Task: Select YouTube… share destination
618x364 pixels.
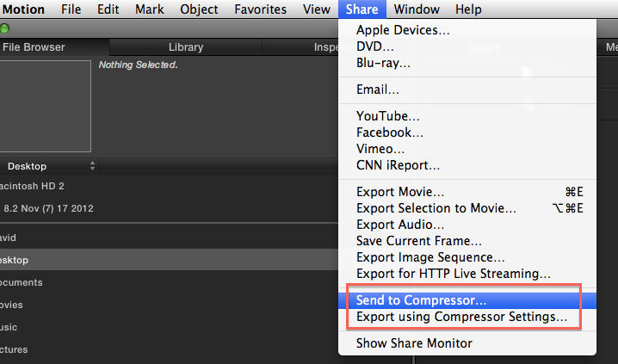Action: [x=467, y=116]
